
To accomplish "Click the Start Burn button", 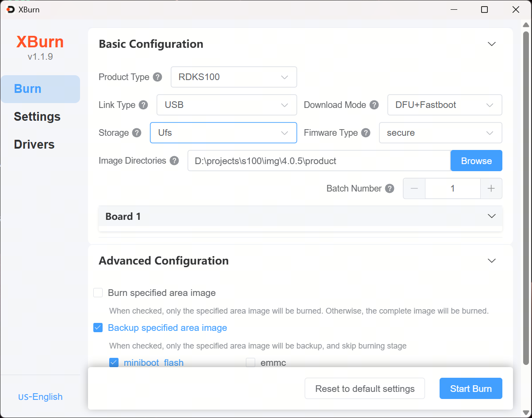I will 471,389.
